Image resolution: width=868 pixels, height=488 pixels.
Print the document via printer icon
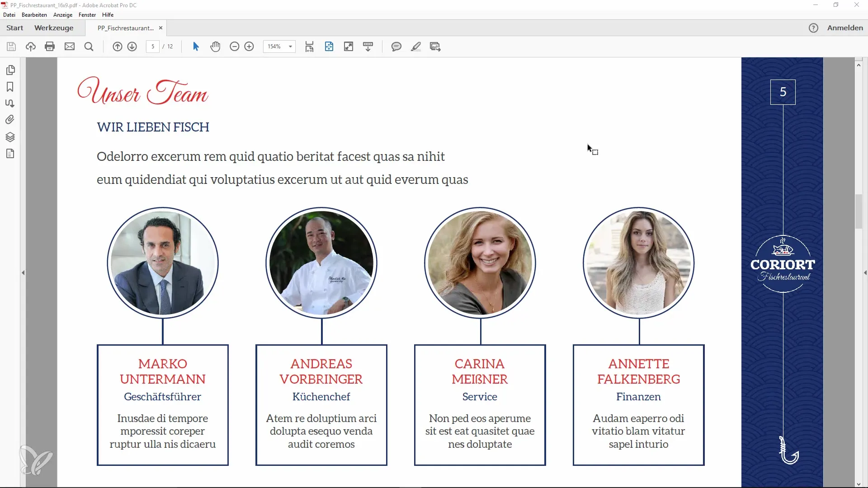coord(50,47)
